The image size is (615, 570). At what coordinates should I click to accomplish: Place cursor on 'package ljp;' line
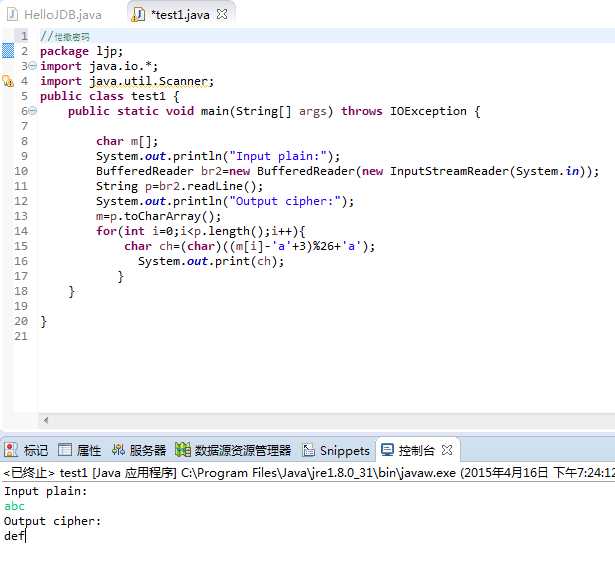point(82,51)
